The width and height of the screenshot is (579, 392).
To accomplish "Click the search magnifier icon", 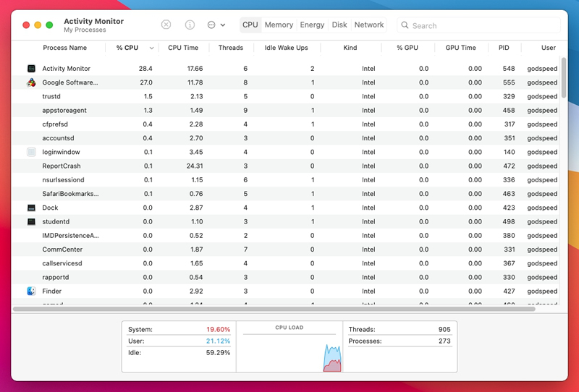I will 405,25.
